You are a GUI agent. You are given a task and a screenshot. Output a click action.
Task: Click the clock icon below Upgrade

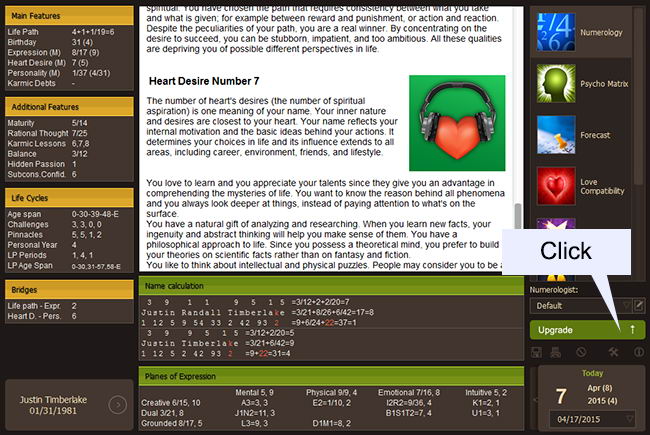[x=581, y=352]
